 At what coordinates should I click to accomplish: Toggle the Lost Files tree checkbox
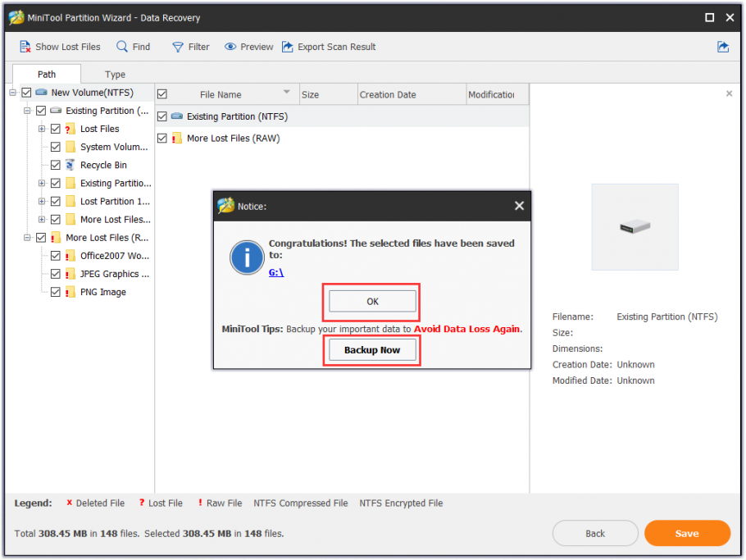56,129
